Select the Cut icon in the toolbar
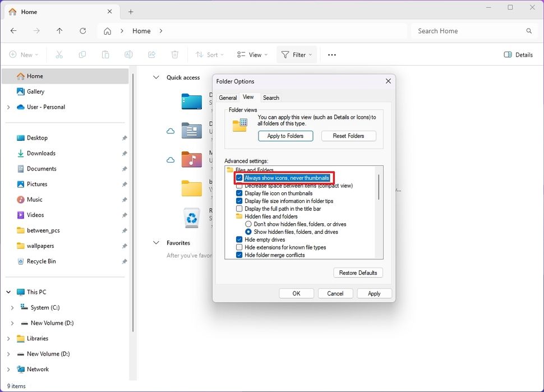This screenshot has height=392, width=544. (x=58, y=54)
